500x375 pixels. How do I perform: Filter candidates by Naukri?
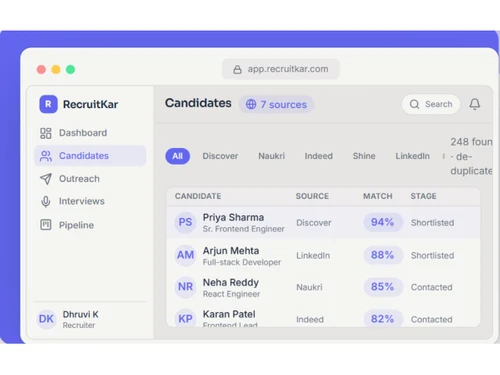point(271,156)
